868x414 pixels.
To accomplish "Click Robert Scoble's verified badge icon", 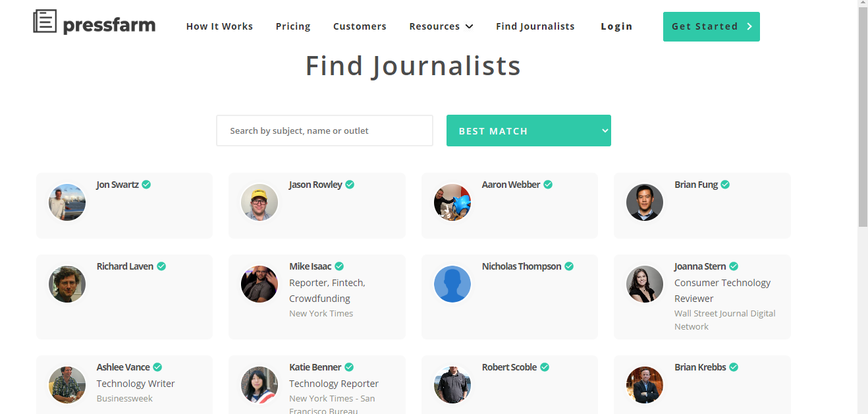I will tap(545, 367).
